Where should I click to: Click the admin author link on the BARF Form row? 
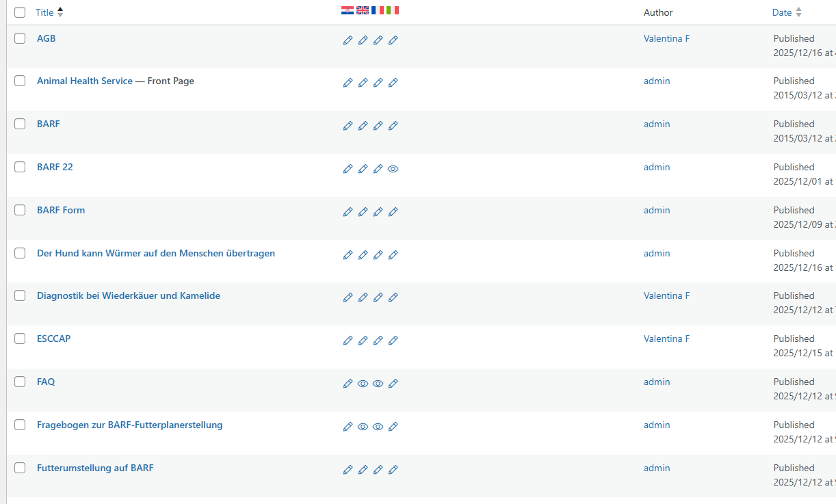tap(657, 210)
